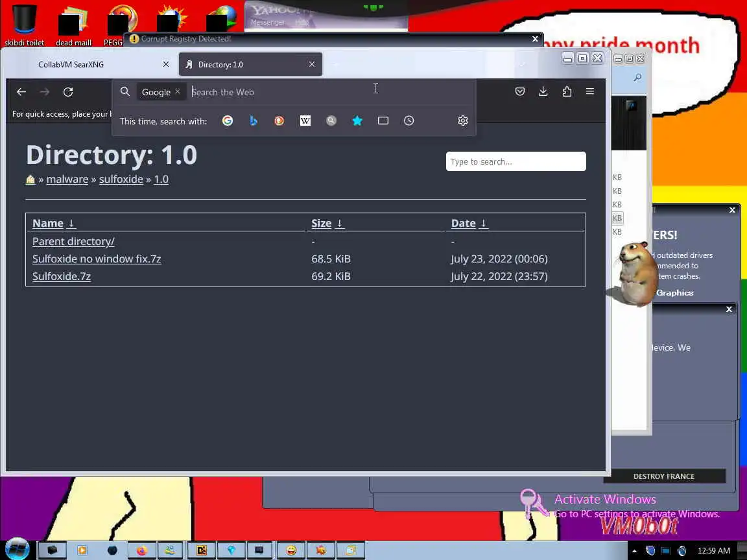The width and height of the screenshot is (747, 560).
Task: Search history with the clock icon
Action: pyautogui.click(x=409, y=121)
